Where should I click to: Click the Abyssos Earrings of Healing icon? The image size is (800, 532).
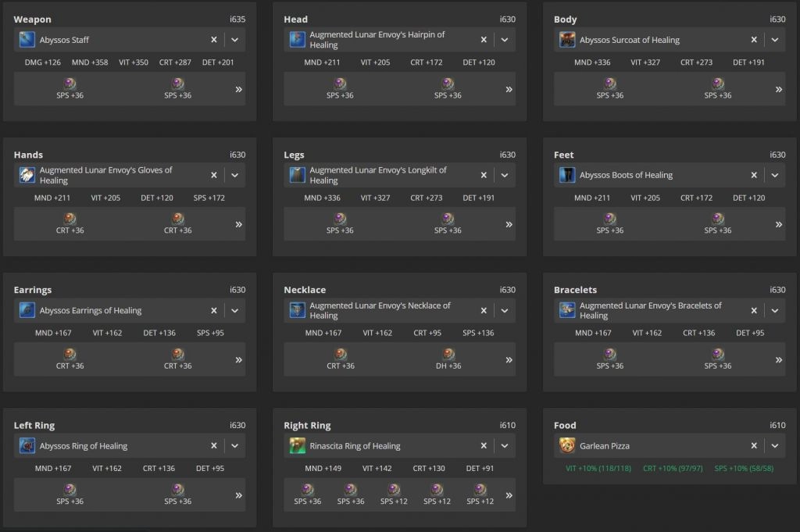pos(27,311)
